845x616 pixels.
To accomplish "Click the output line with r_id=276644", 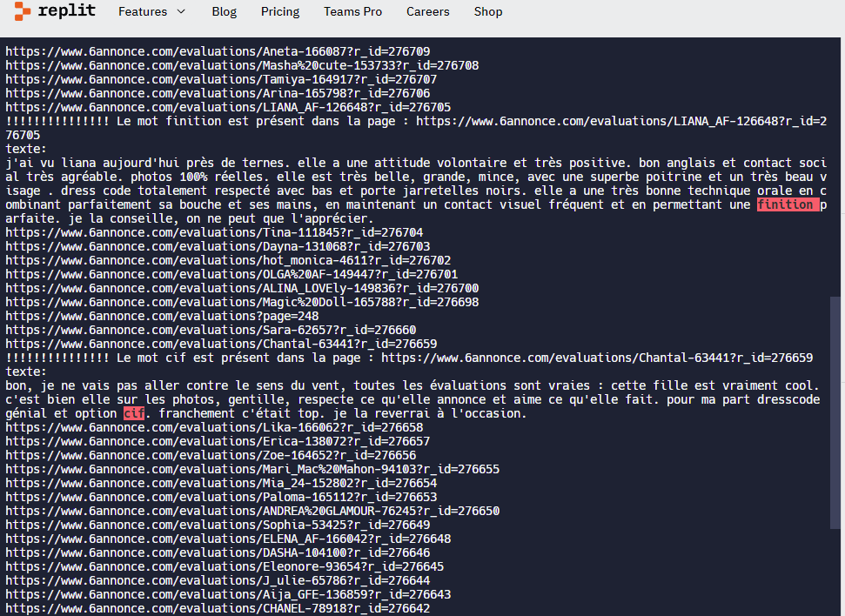I will (x=218, y=580).
